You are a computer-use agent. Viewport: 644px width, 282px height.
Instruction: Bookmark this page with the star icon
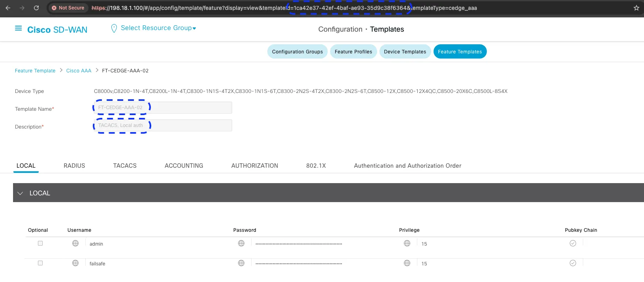(636, 8)
